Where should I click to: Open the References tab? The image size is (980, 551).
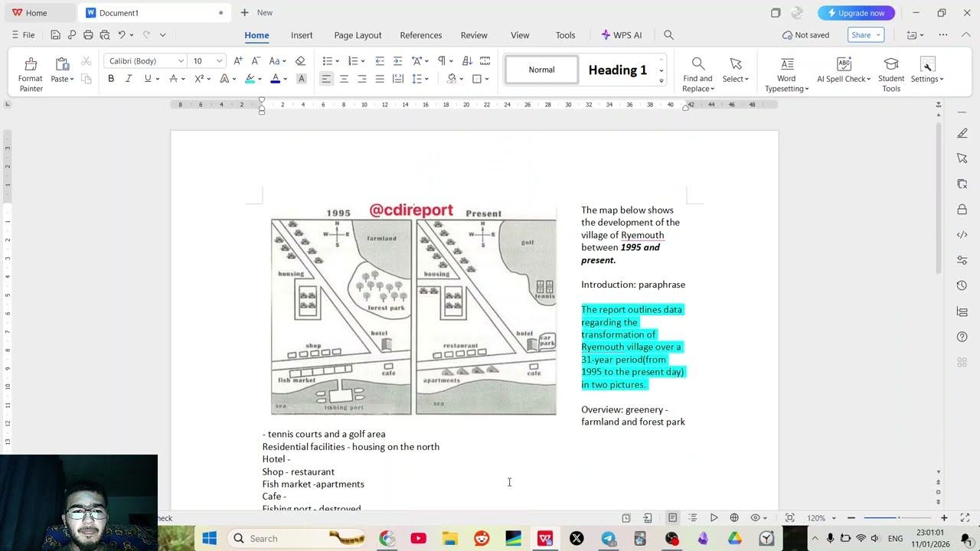pyautogui.click(x=420, y=35)
